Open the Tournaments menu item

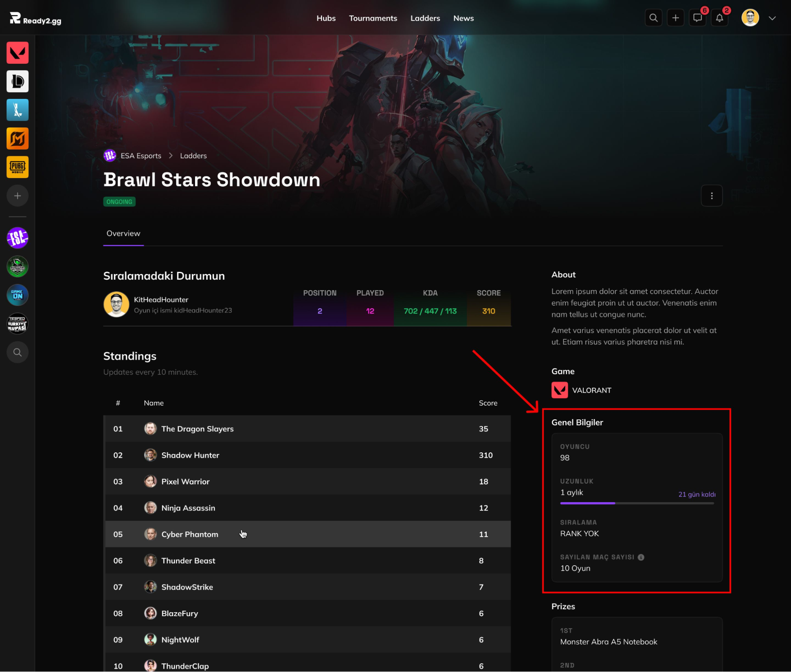(373, 18)
